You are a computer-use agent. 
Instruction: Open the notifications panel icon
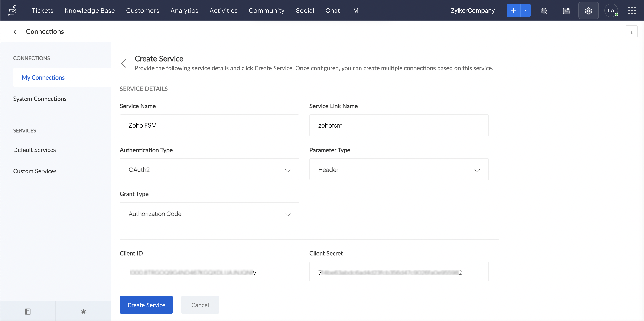tap(566, 11)
